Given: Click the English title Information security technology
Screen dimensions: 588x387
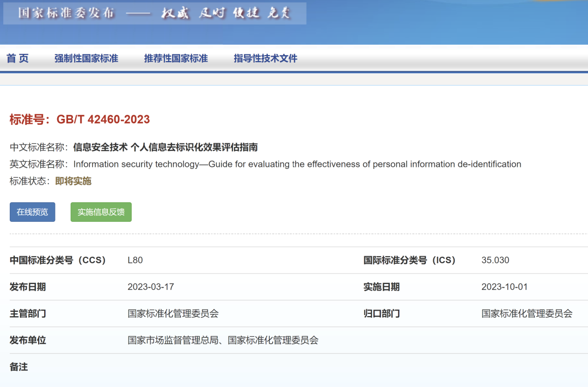Looking at the screenshot, I should (x=297, y=164).
